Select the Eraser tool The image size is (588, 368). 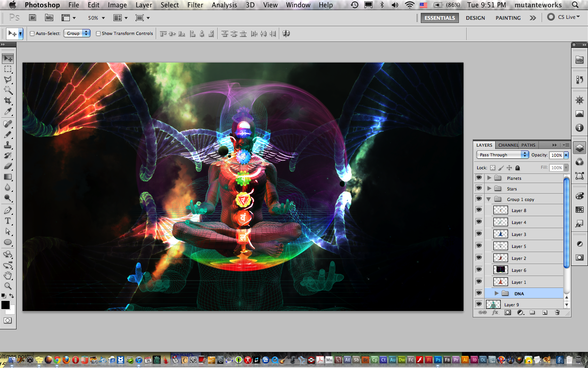(x=8, y=167)
